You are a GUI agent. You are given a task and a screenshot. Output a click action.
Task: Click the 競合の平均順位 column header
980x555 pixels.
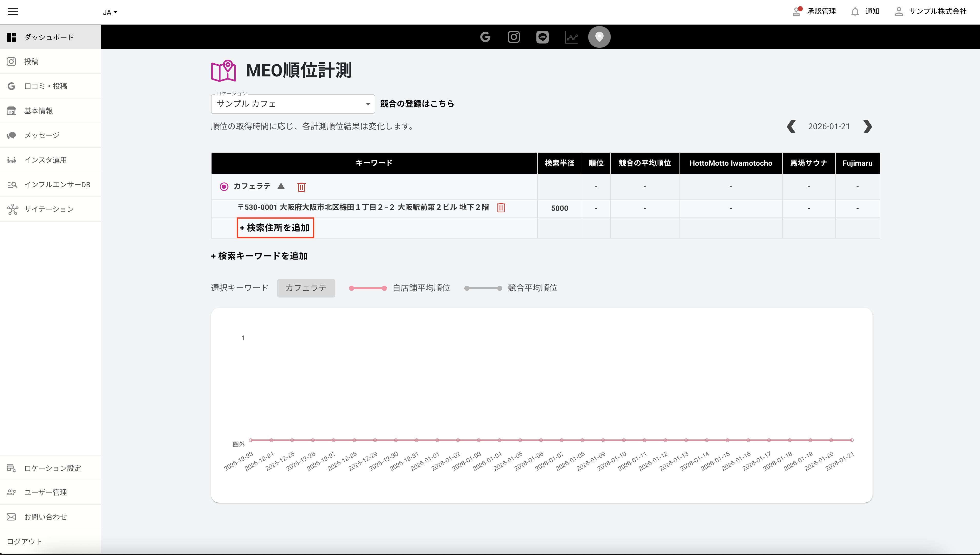[645, 163]
